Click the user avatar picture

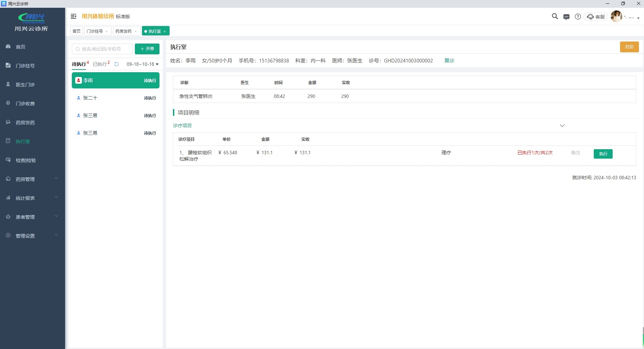click(616, 16)
